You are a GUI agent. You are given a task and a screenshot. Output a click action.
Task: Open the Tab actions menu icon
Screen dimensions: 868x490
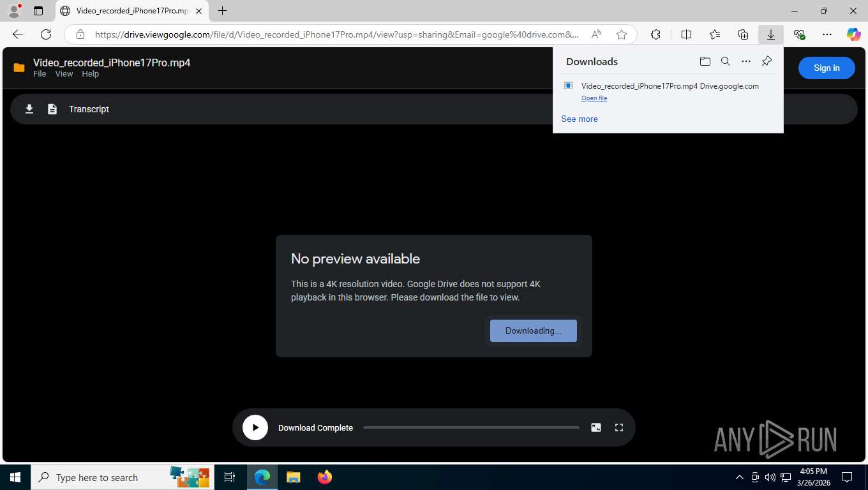point(38,11)
